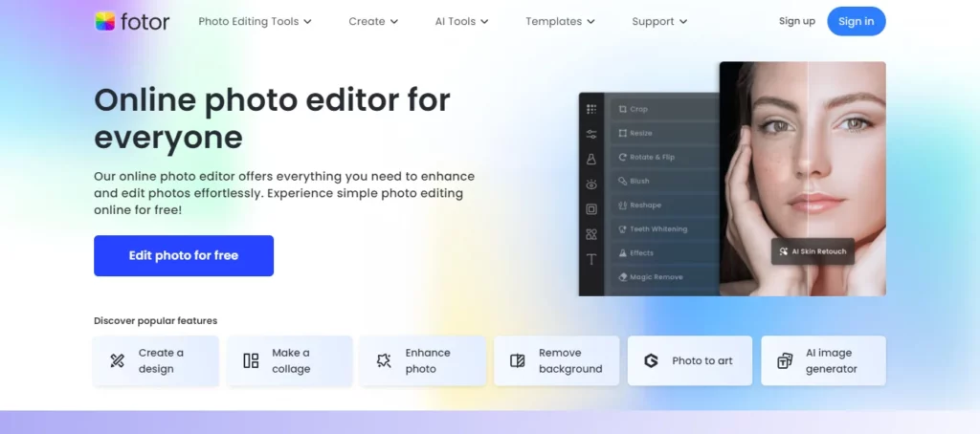Click the Remove background card icon
The image size is (980, 434).
point(518,360)
